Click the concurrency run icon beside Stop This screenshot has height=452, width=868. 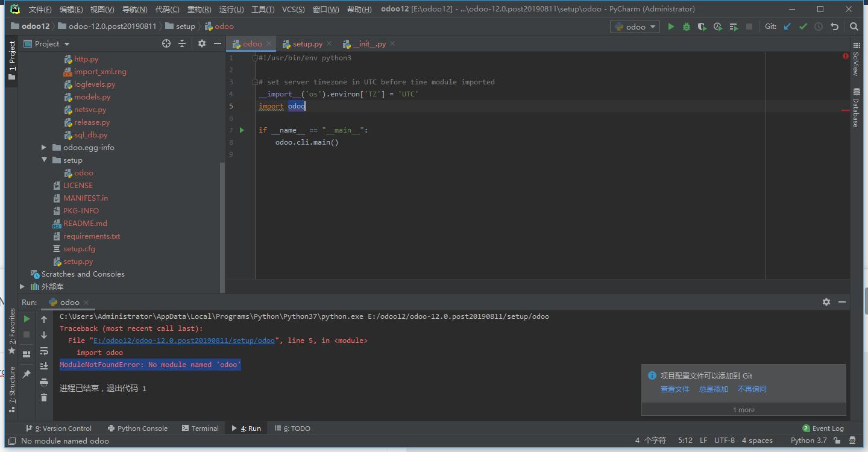tap(734, 27)
